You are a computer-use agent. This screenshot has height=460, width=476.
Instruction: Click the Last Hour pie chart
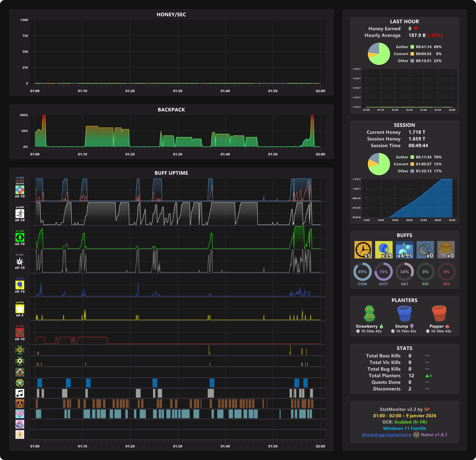pyautogui.click(x=379, y=54)
